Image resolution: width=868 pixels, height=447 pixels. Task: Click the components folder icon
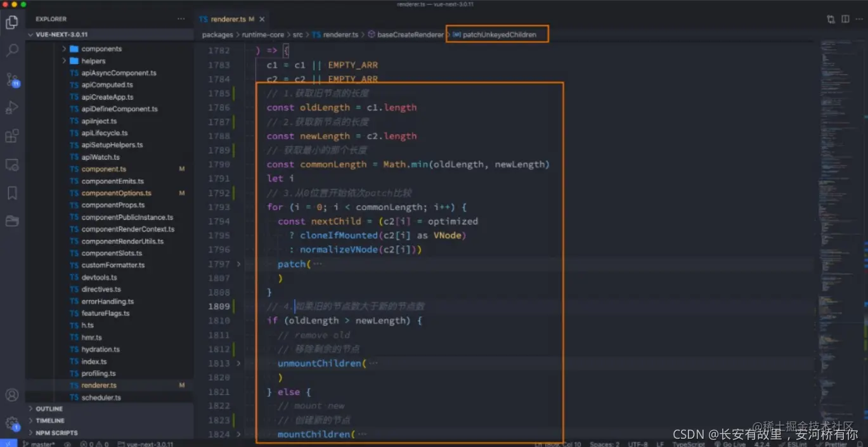coord(74,49)
